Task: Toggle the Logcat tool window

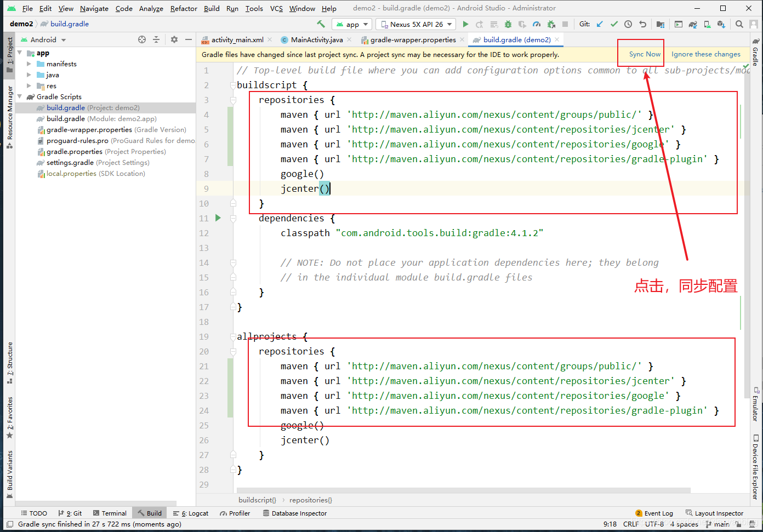Action: [x=191, y=513]
